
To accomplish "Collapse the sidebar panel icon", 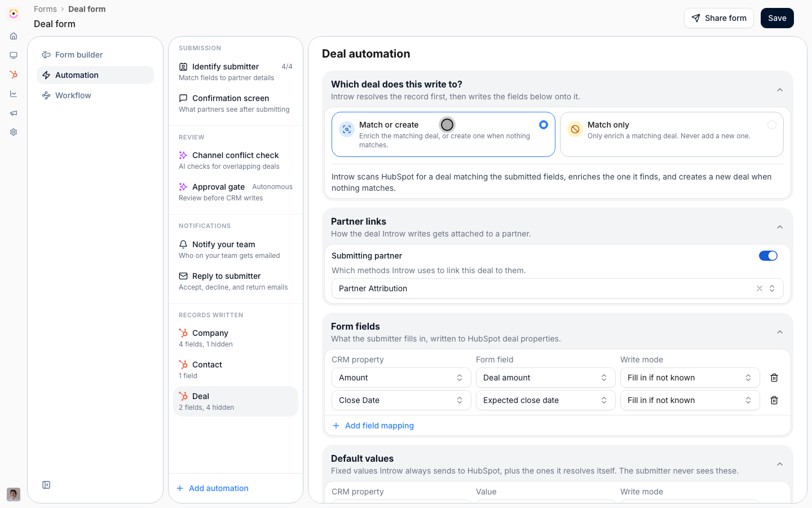I will tap(46, 485).
